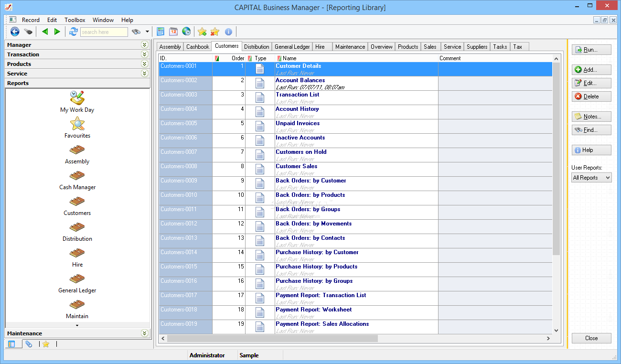
Task: Click into the 'search here' field
Action: click(104, 32)
